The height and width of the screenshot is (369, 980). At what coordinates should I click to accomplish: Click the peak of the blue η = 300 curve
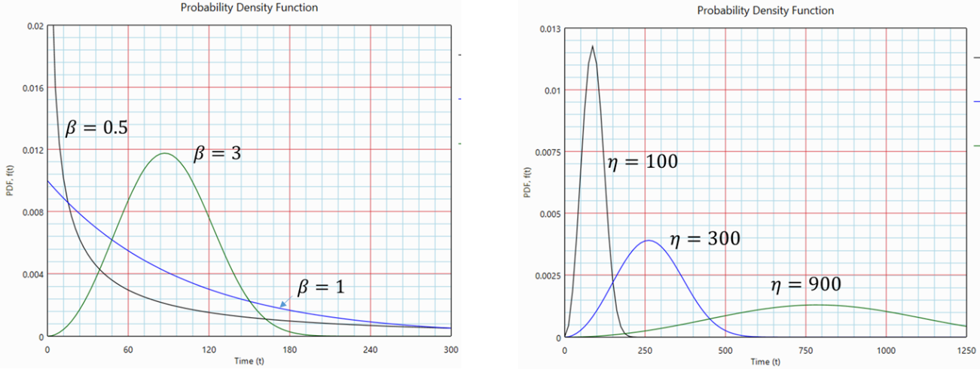(648, 240)
